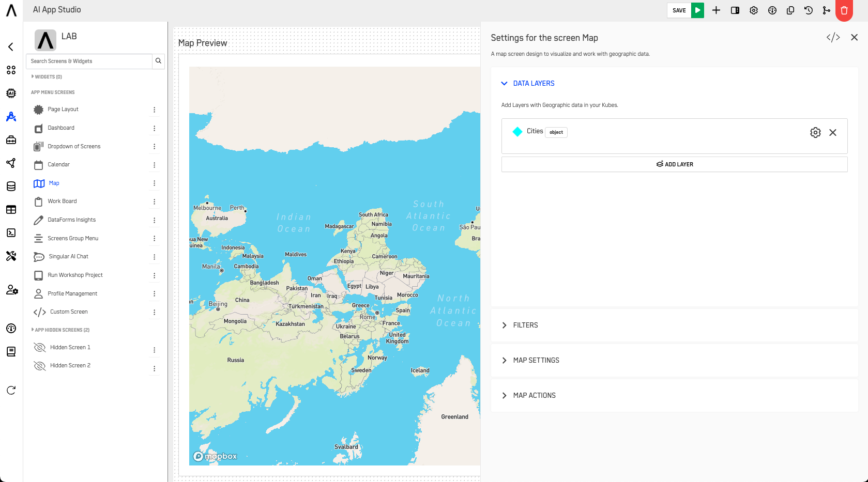
Task: Open the table grid icon in left sidebar
Action: tap(11, 210)
